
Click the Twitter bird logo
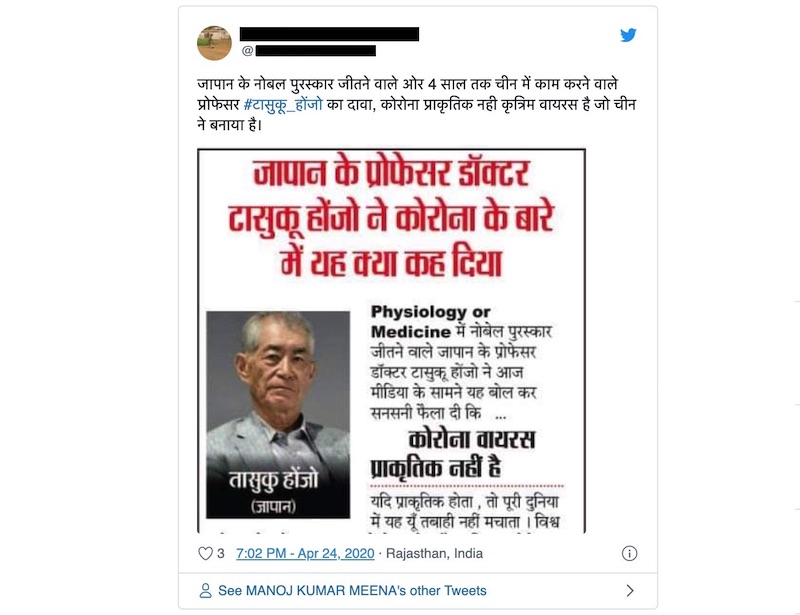[x=628, y=35]
